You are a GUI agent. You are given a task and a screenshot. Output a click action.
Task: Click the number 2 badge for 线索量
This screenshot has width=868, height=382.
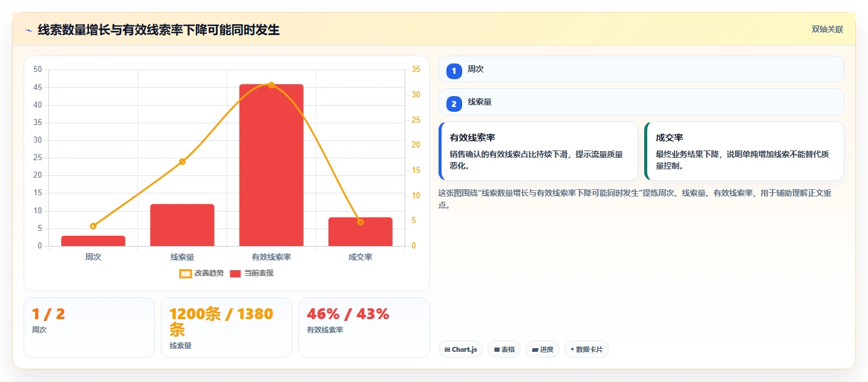(454, 104)
